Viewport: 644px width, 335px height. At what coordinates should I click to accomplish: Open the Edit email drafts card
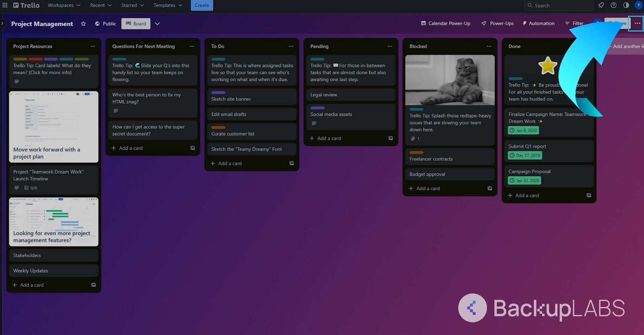(252, 114)
